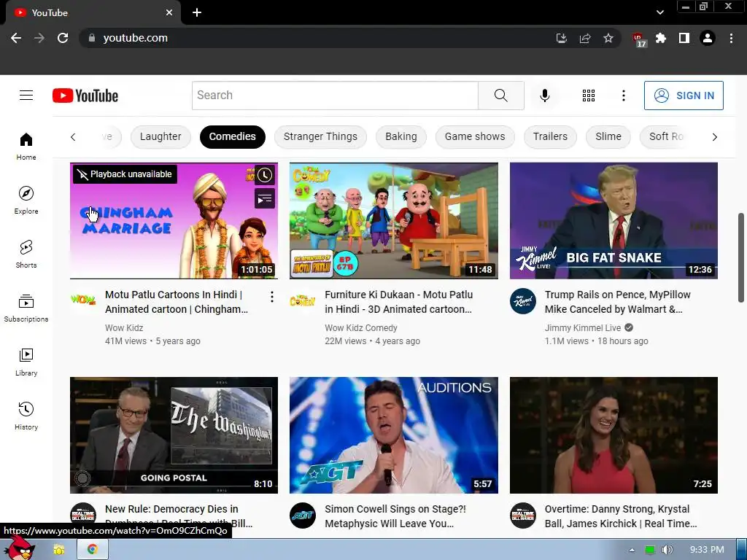Start voice search with the microphone

(x=544, y=96)
